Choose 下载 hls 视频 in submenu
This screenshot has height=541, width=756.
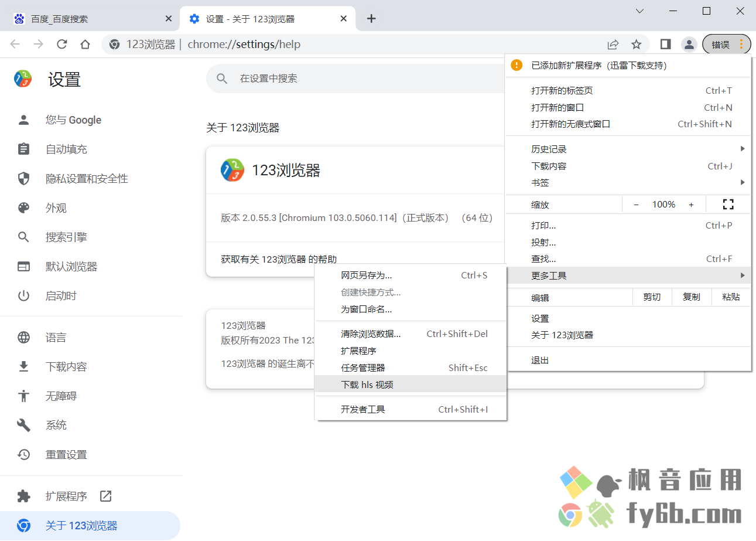click(411, 385)
